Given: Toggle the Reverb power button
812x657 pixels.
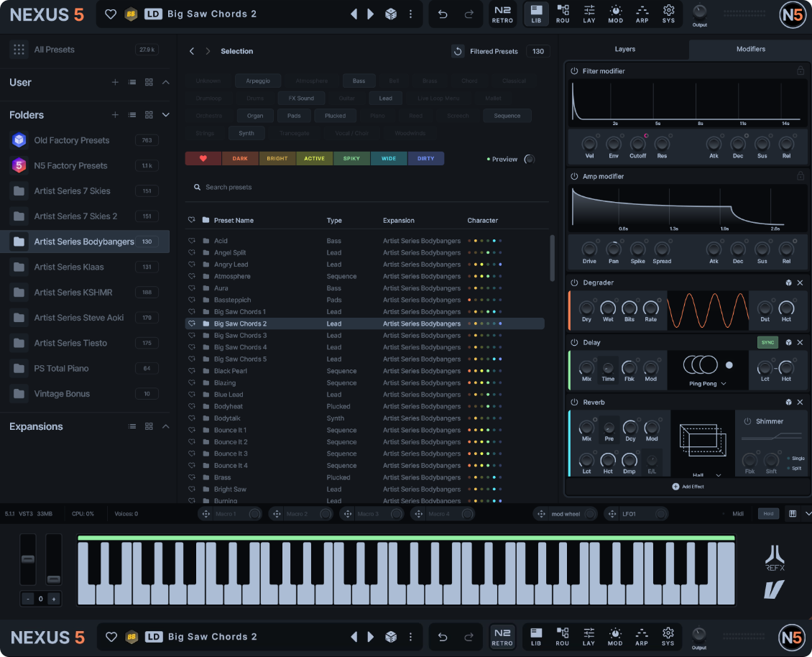Looking at the screenshot, I should tap(574, 402).
